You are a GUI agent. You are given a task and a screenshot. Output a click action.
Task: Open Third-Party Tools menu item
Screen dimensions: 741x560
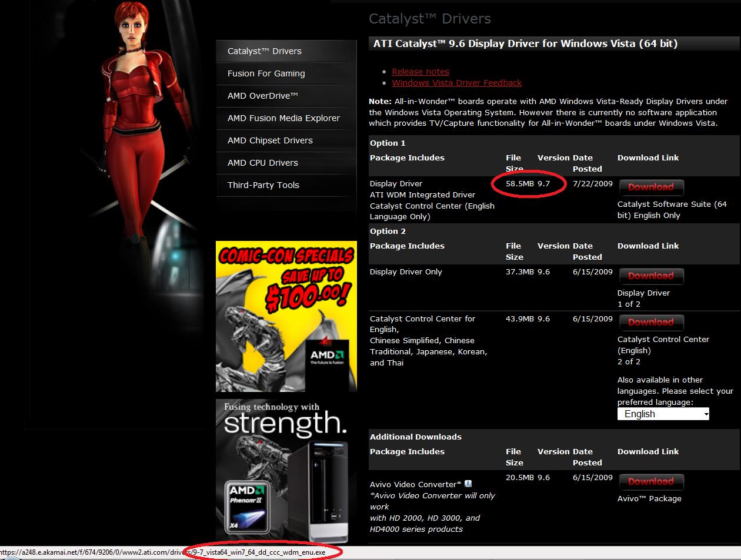[286, 185]
